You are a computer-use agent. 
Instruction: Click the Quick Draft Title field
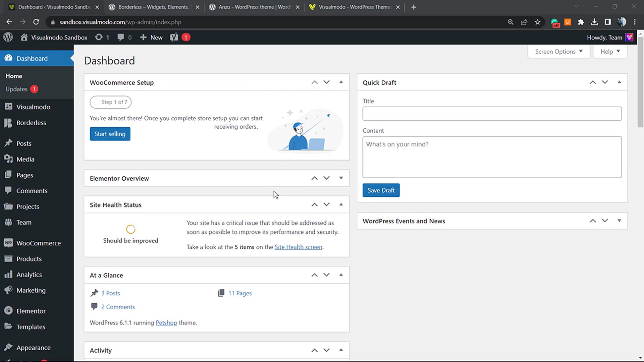[x=492, y=114]
